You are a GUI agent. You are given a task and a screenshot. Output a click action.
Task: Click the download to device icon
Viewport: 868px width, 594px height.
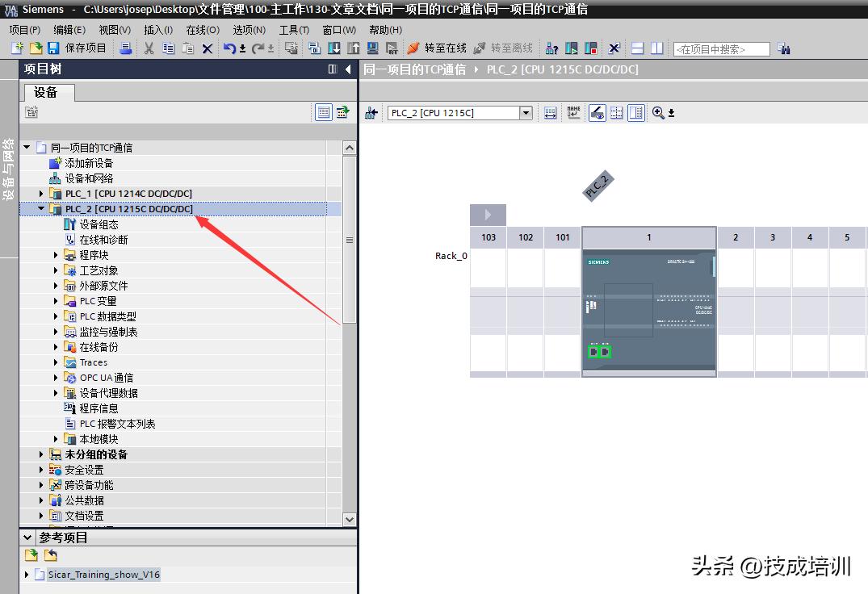point(334,48)
